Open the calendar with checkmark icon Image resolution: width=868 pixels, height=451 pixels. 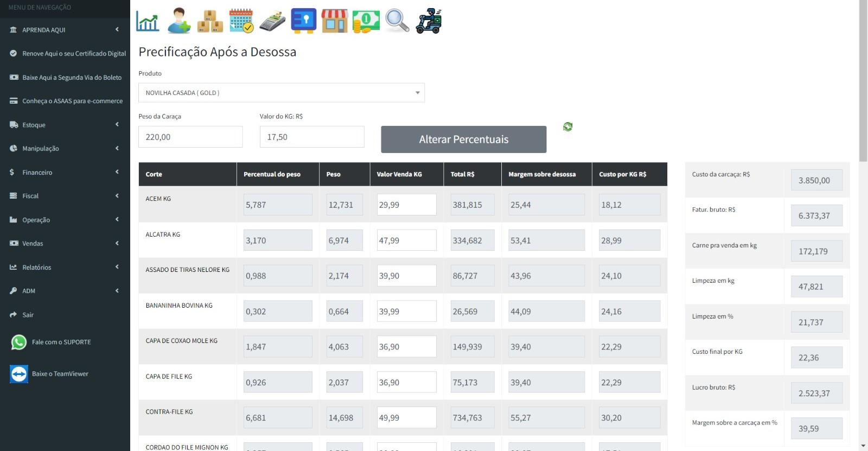click(241, 21)
